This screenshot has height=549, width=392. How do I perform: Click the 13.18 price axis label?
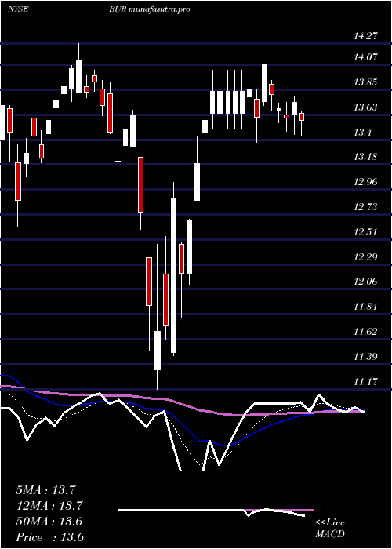(366, 157)
